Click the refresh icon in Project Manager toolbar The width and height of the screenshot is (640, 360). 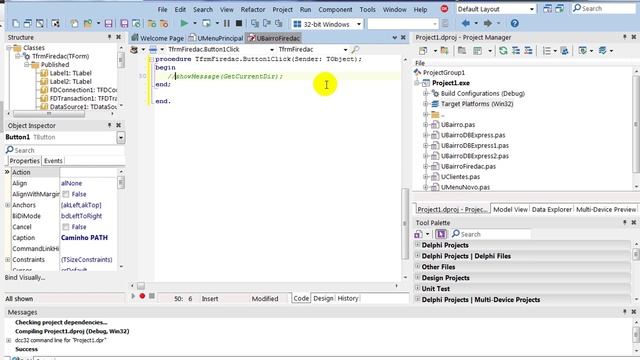click(503, 51)
